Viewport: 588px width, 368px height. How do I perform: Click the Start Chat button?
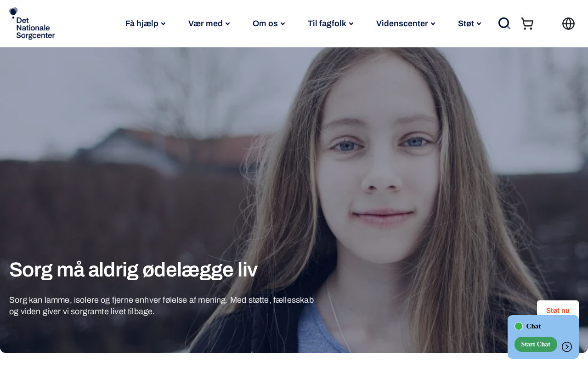(x=536, y=344)
